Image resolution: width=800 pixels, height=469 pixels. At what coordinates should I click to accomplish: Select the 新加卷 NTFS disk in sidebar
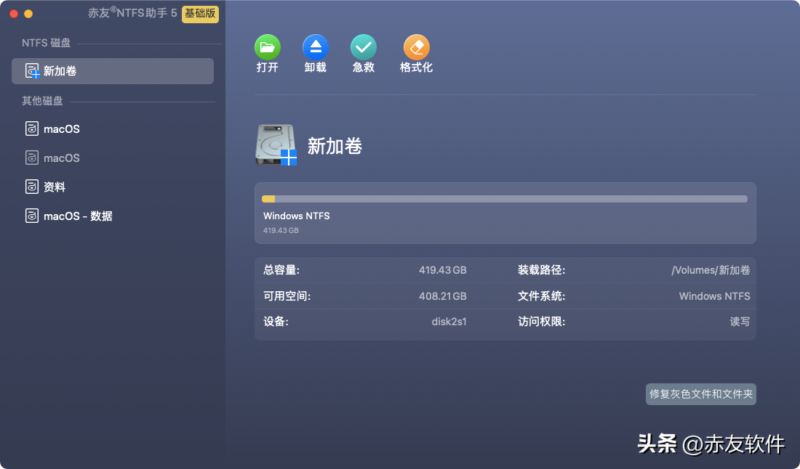tap(112, 71)
